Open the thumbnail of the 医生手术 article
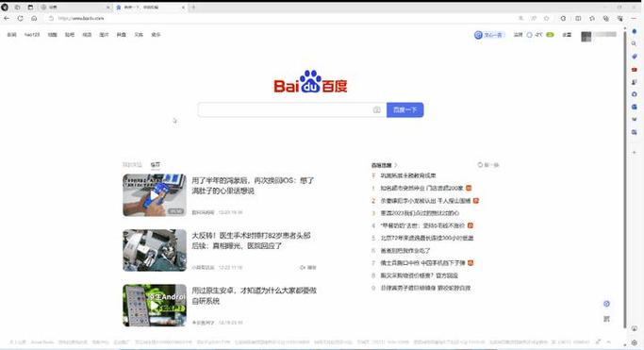The image size is (644, 350). 155,250
